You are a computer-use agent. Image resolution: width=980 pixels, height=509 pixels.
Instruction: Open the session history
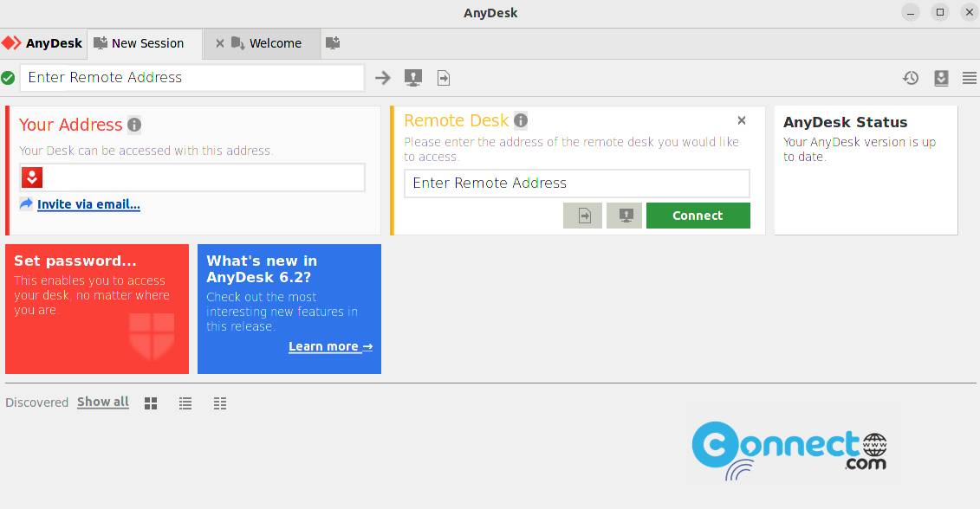click(911, 77)
